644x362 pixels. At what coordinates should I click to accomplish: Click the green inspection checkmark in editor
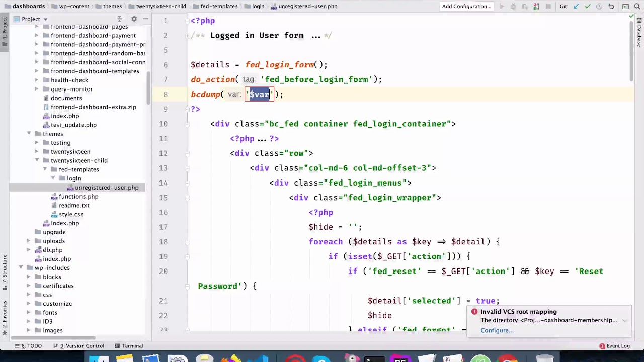click(x=631, y=17)
